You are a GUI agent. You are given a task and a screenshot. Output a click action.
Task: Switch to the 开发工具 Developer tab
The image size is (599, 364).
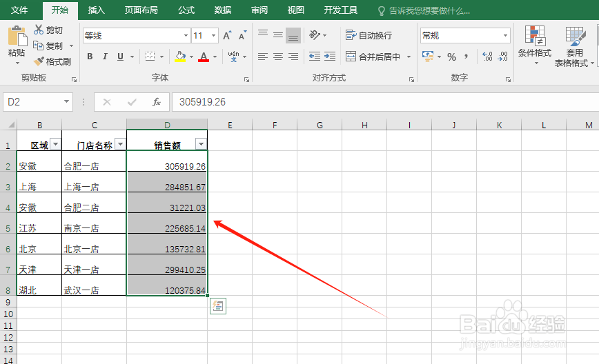340,10
